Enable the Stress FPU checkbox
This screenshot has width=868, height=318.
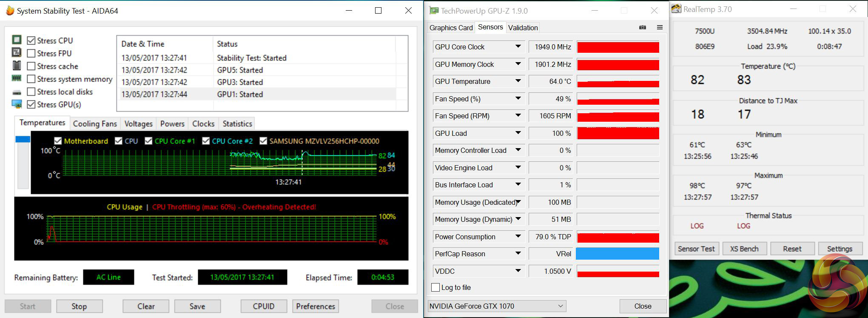(x=31, y=53)
